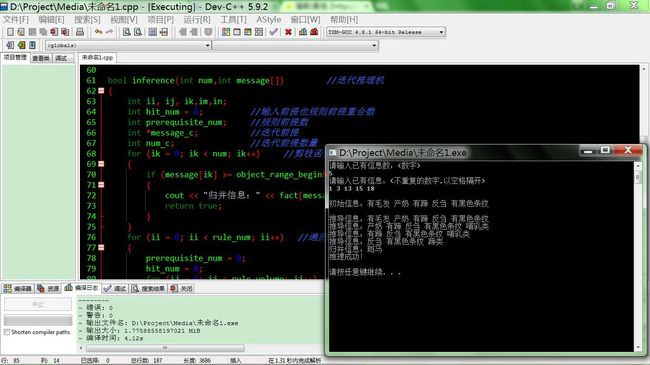Open the 运行[R] menu
650x365 pixels.
click(x=197, y=19)
